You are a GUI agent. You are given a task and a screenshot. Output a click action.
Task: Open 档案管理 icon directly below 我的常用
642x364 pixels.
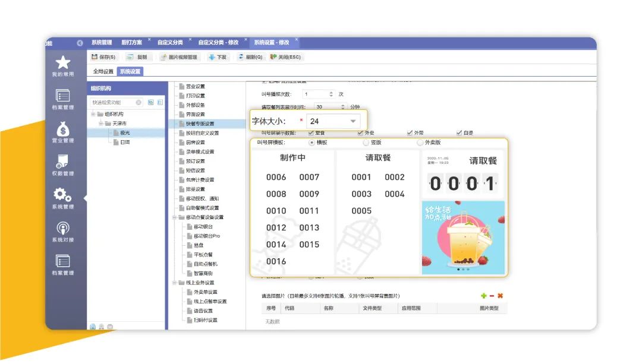point(62,96)
